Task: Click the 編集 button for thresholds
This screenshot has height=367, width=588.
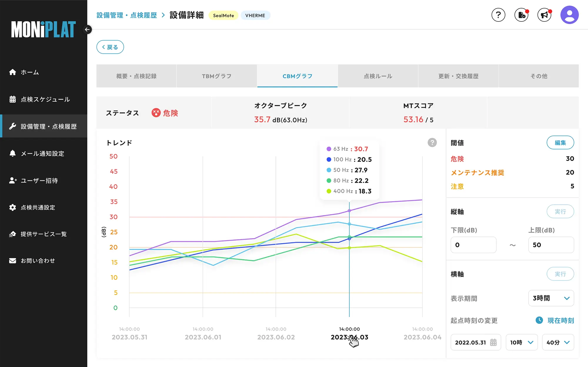Action: click(560, 143)
